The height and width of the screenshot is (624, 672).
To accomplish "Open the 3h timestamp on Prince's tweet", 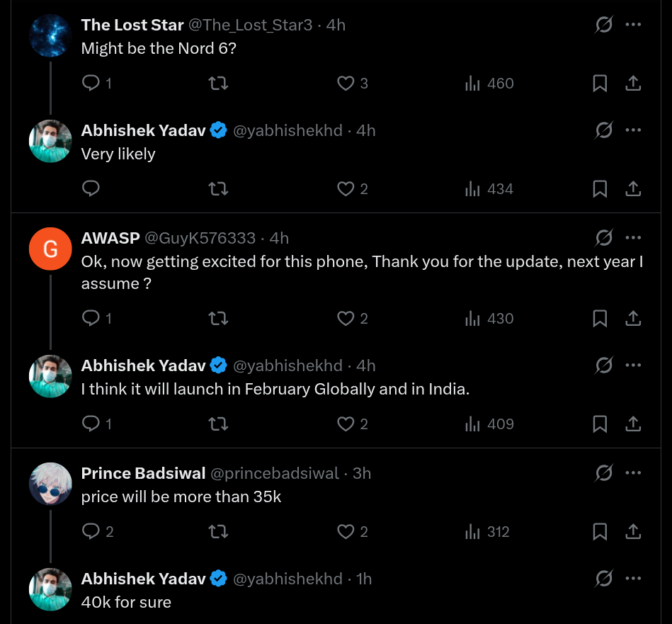I will [362, 473].
